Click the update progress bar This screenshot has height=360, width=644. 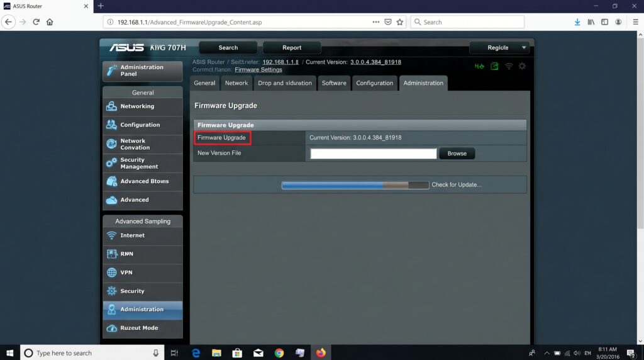pos(355,185)
